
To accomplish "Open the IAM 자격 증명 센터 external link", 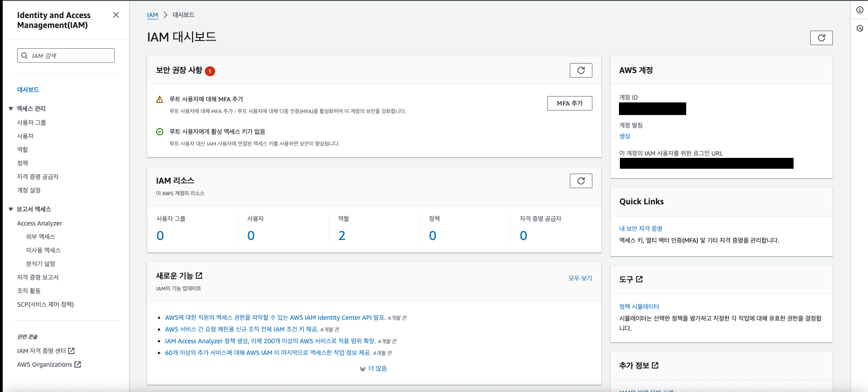I will pos(46,350).
